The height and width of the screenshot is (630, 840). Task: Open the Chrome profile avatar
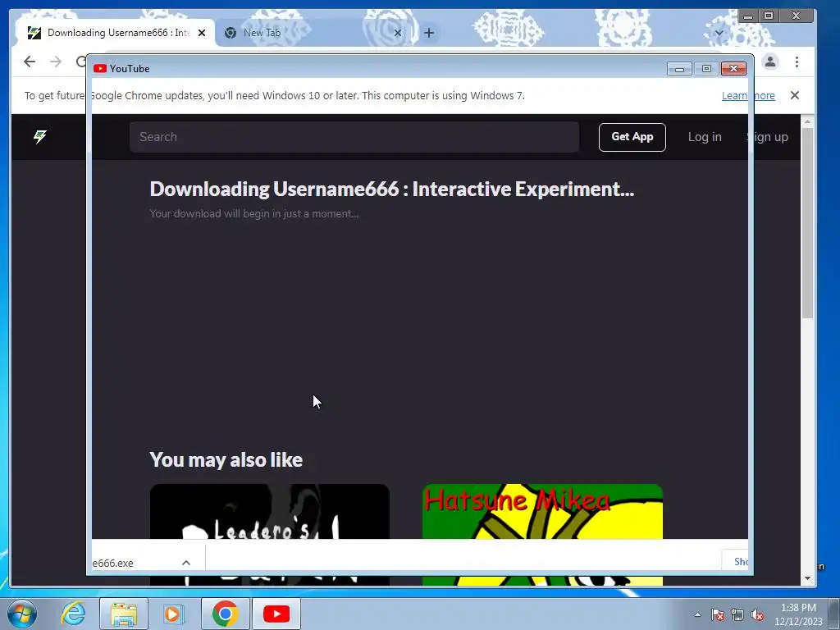pos(769,62)
